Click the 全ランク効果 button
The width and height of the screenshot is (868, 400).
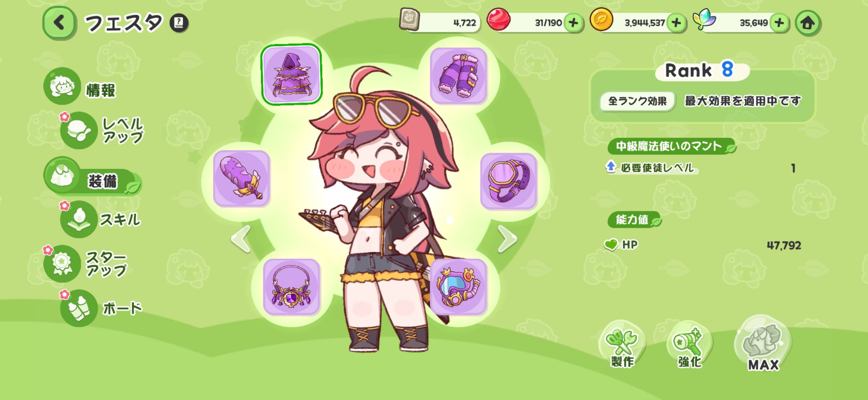638,101
